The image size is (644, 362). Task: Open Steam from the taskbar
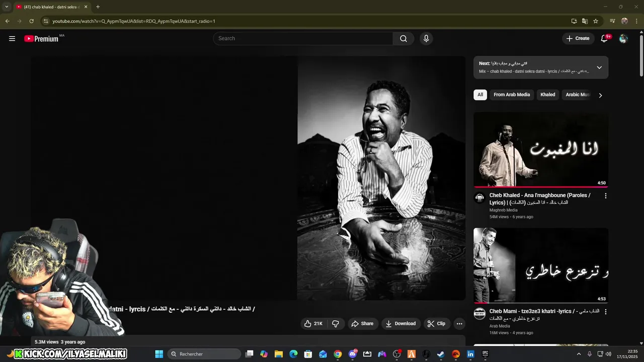[x=441, y=354]
